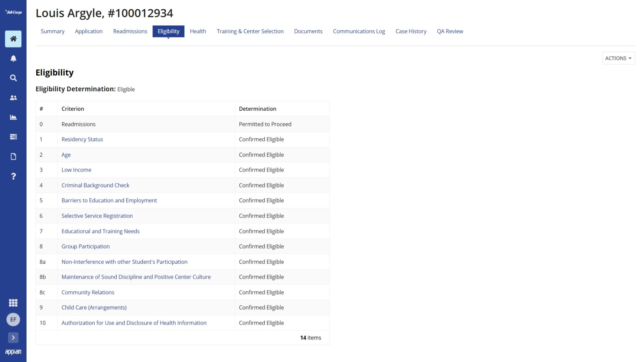Image resolution: width=644 pixels, height=362 pixels.
Task: Open the EF user profile avatar
Action: tap(13, 320)
